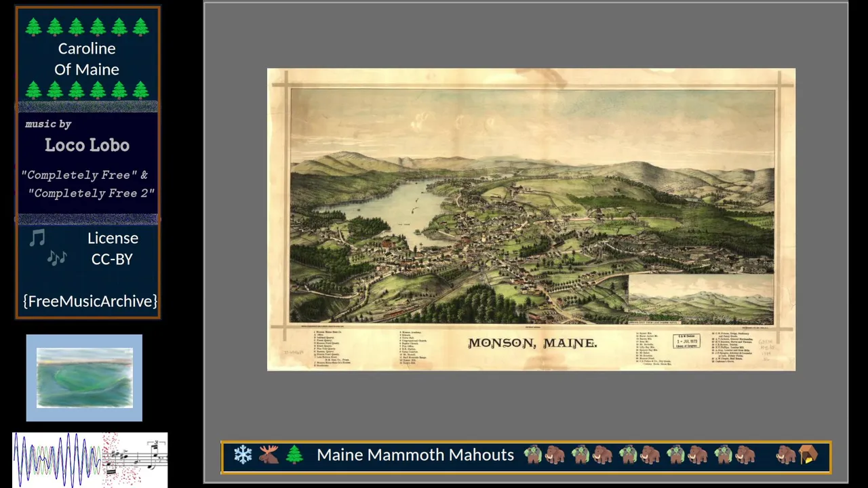Image resolution: width=868 pixels, height=488 pixels.
Task: Click the pine tree icon beside the moose
Action: [x=294, y=455]
